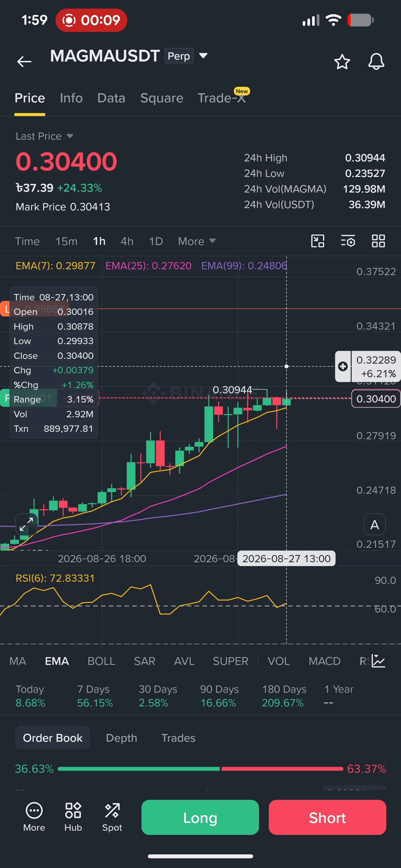Tap the 24h High value 0.30944

pyautogui.click(x=365, y=158)
